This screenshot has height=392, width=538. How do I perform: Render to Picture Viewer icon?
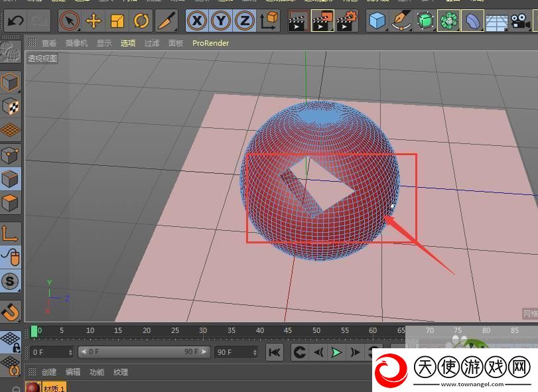(322, 21)
